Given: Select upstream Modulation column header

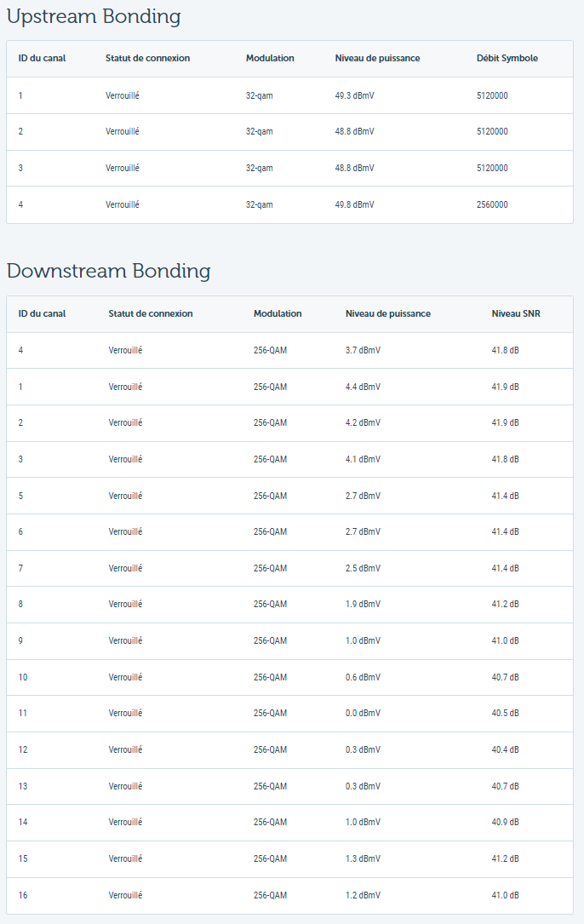Looking at the screenshot, I should coord(270,59).
